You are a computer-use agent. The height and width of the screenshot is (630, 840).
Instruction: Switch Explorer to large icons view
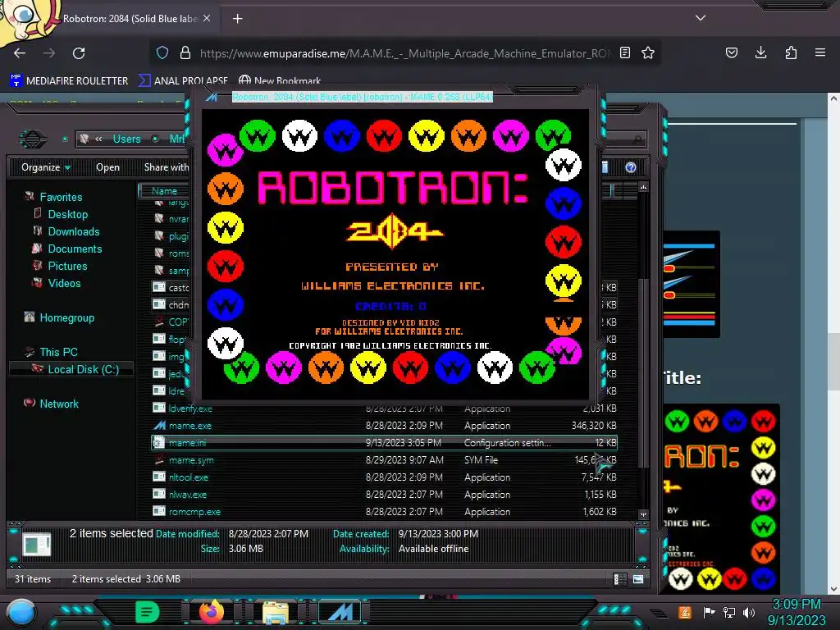[638, 579]
